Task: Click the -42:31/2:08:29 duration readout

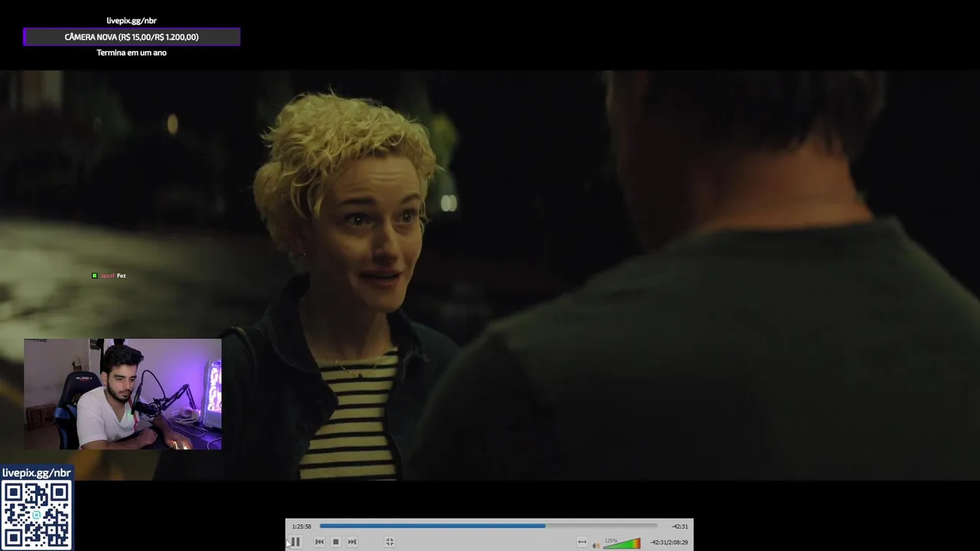Action: 669,543
